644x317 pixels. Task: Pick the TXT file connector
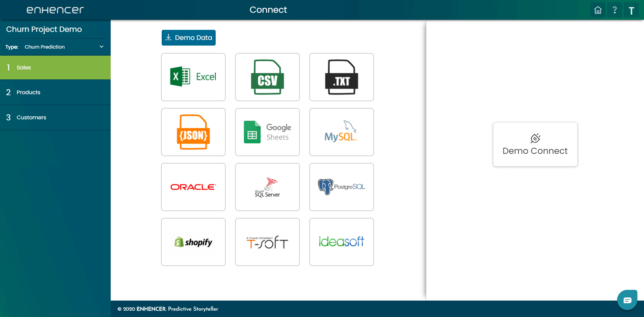pos(341,77)
